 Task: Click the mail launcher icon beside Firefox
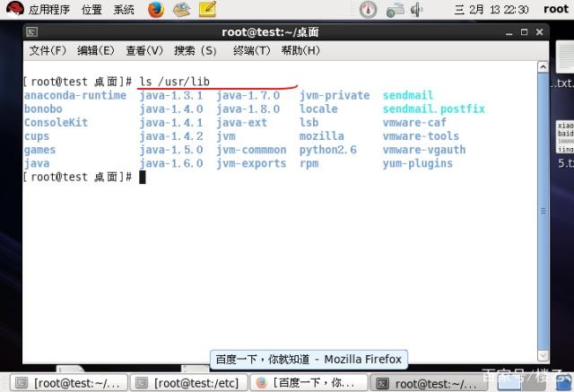pos(181,10)
